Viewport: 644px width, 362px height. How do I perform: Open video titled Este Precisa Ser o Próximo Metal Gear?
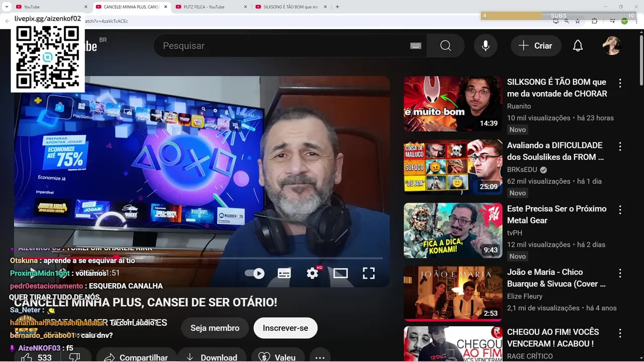coord(556,214)
